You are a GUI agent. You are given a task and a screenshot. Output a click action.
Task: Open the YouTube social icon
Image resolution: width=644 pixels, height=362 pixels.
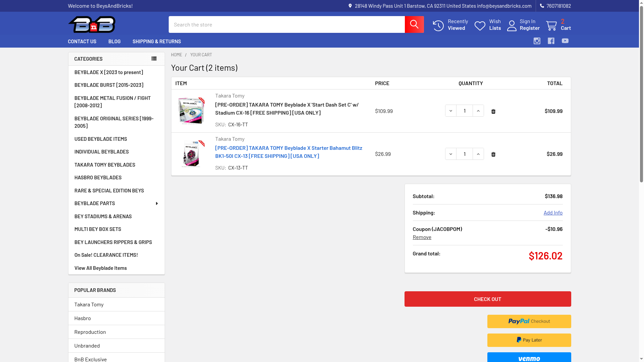565,41
